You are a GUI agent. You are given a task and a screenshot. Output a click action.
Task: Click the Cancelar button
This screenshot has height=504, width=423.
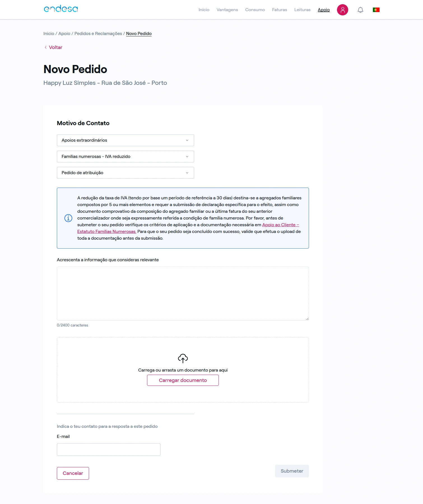tap(73, 473)
